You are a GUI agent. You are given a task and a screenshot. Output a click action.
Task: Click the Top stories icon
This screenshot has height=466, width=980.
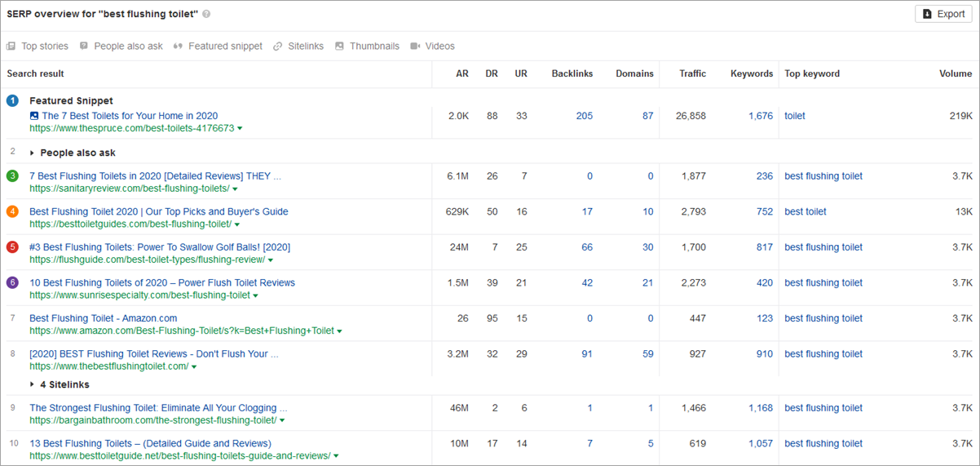point(11,47)
